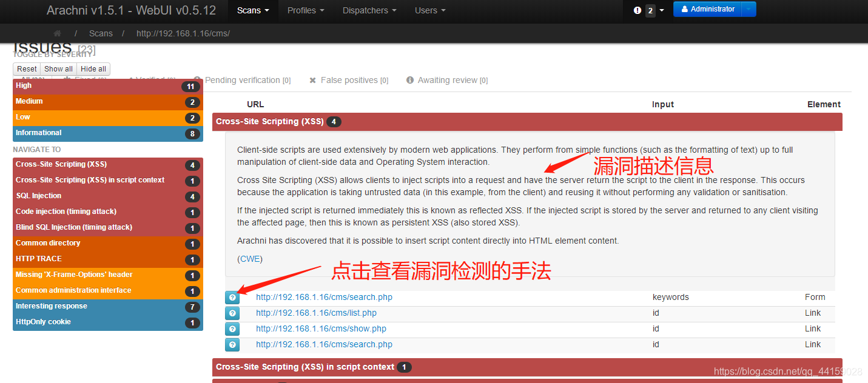Open the list.php URL link

pyautogui.click(x=316, y=313)
